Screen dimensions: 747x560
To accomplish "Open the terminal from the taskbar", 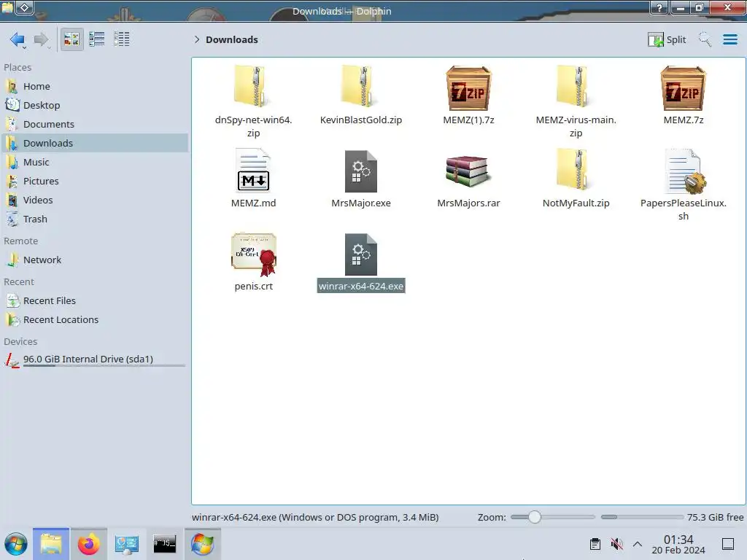I will (x=164, y=544).
